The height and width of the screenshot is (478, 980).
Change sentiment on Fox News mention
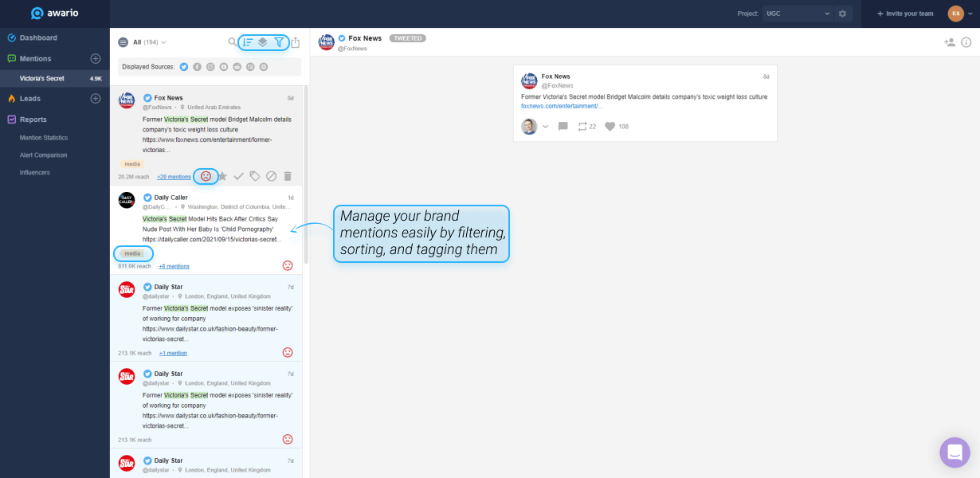[x=206, y=176]
